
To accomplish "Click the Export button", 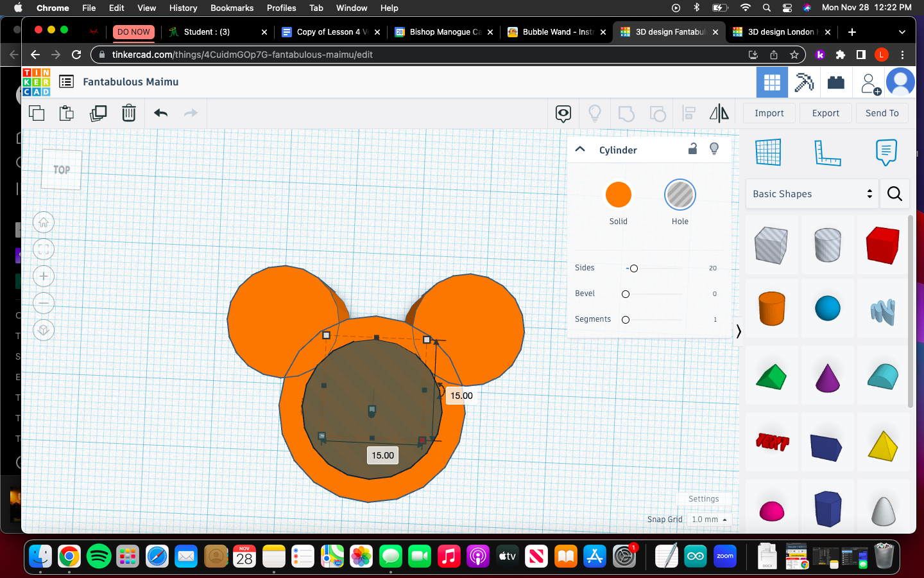I will [825, 113].
